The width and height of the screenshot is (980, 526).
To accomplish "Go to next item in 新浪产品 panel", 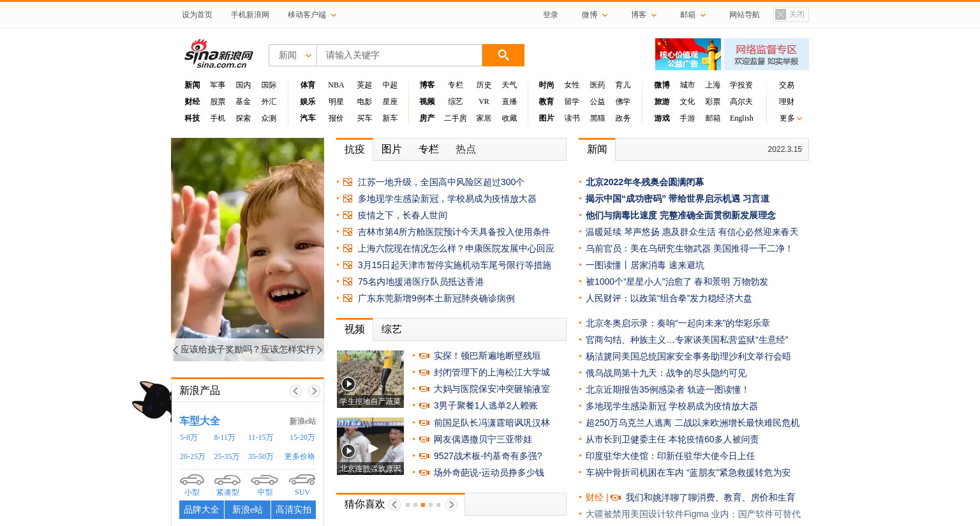I will click(x=314, y=391).
